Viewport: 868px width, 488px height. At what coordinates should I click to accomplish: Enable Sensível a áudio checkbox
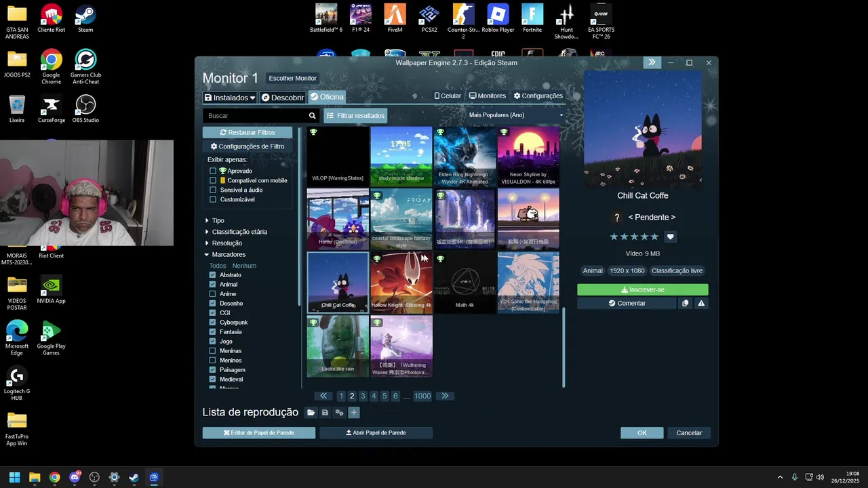pos(213,190)
